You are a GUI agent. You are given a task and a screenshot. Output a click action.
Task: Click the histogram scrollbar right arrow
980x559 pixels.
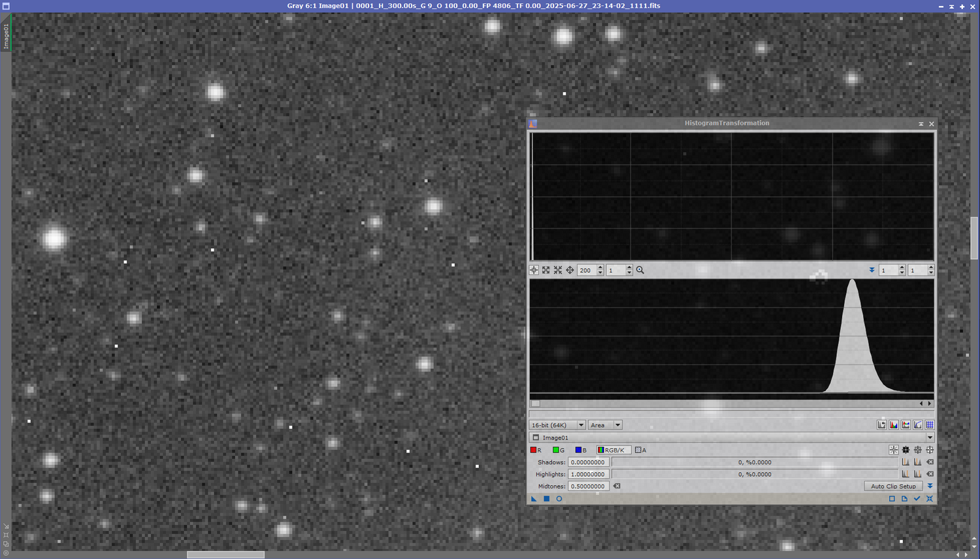click(930, 404)
